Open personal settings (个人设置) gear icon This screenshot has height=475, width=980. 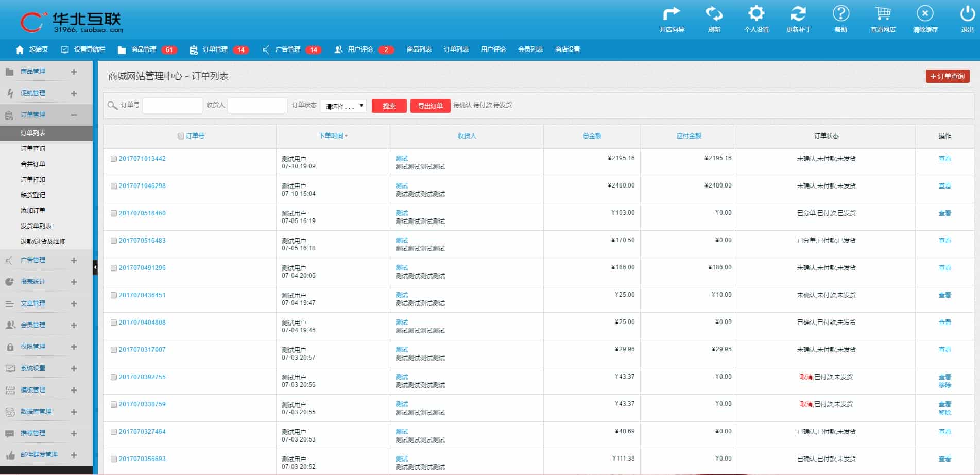click(x=756, y=14)
